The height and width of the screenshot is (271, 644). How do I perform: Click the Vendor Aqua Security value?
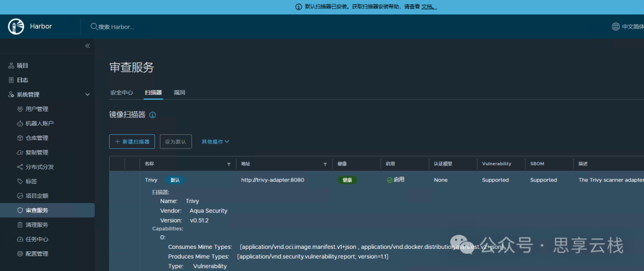pos(208,211)
